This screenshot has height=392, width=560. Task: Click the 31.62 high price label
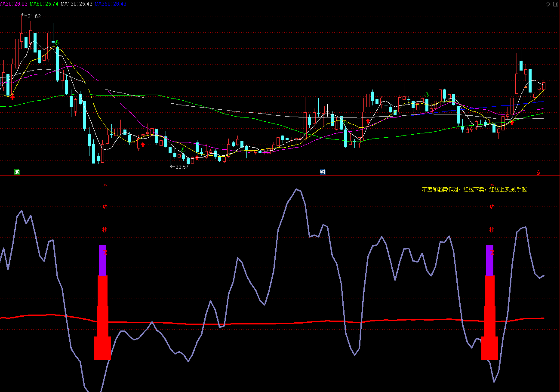click(x=34, y=16)
